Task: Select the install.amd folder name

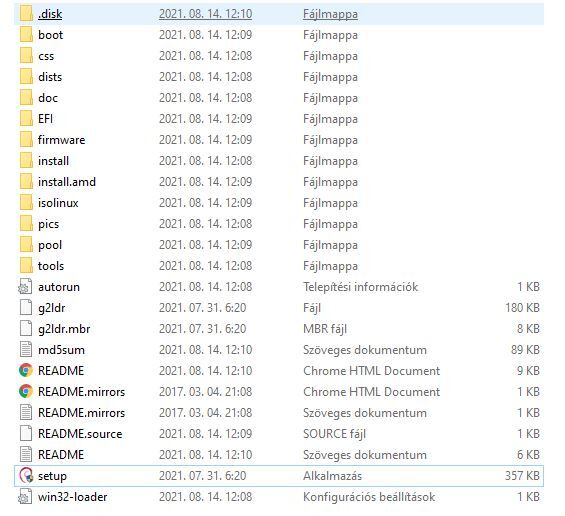Action: coord(67,182)
